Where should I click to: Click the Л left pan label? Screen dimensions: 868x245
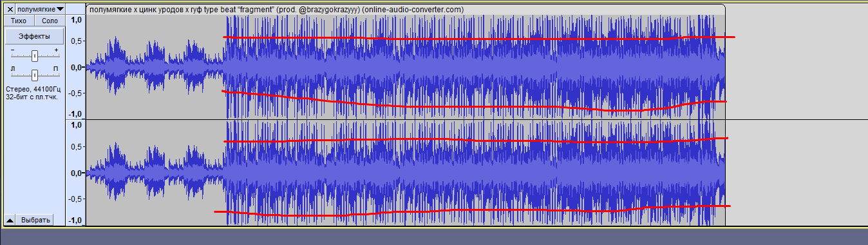point(12,68)
